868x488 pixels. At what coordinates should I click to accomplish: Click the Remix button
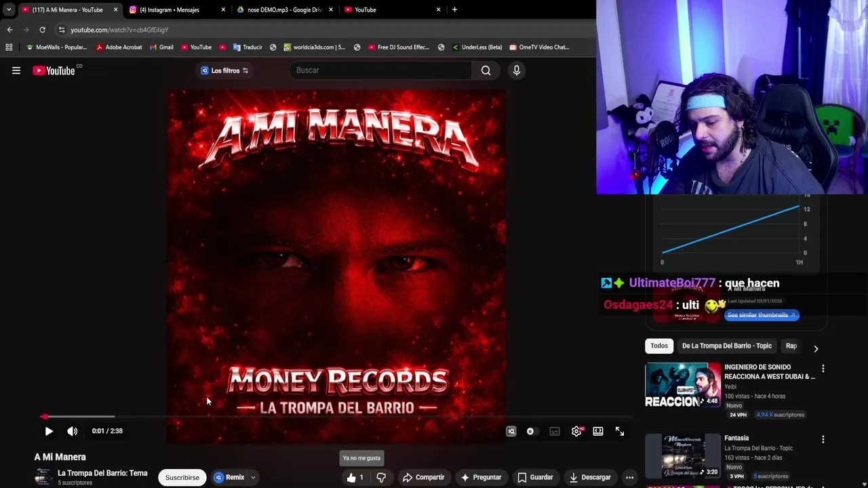click(x=229, y=477)
